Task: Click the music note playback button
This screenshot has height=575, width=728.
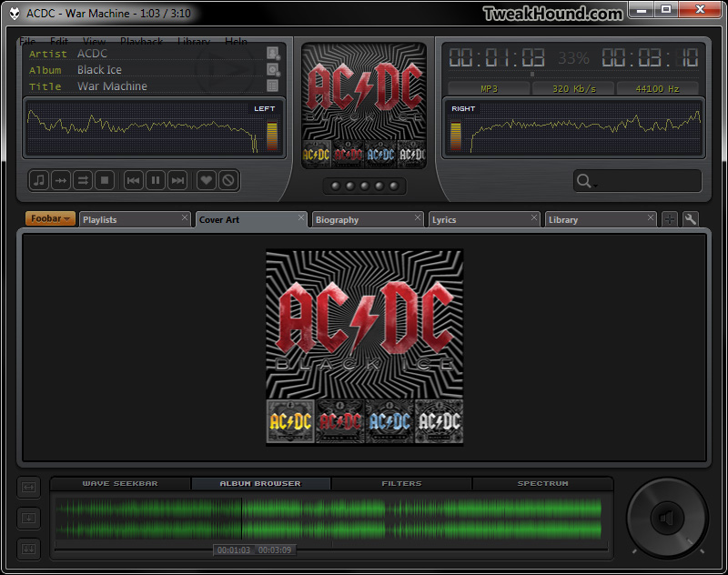Action: click(39, 180)
